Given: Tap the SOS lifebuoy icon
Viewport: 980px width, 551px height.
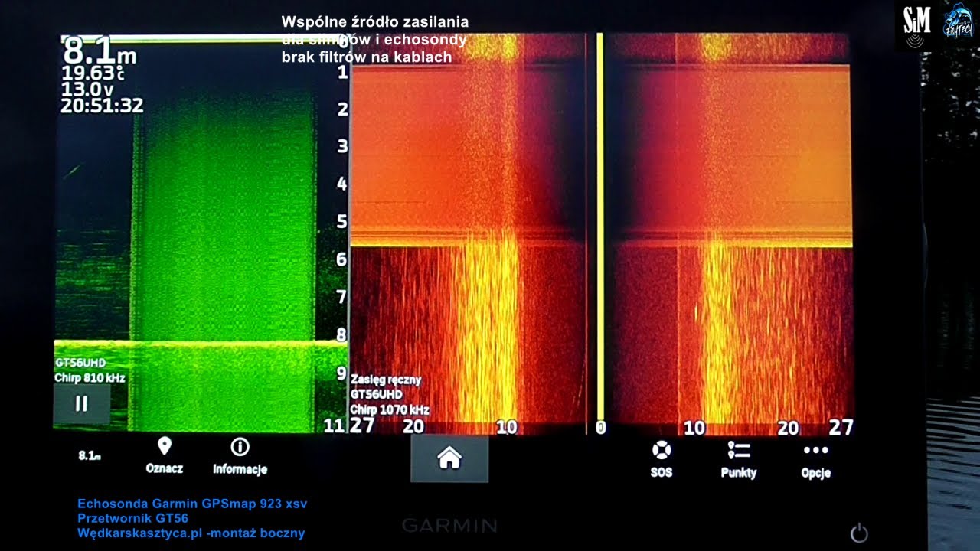Looking at the screenshot, I should click(661, 450).
